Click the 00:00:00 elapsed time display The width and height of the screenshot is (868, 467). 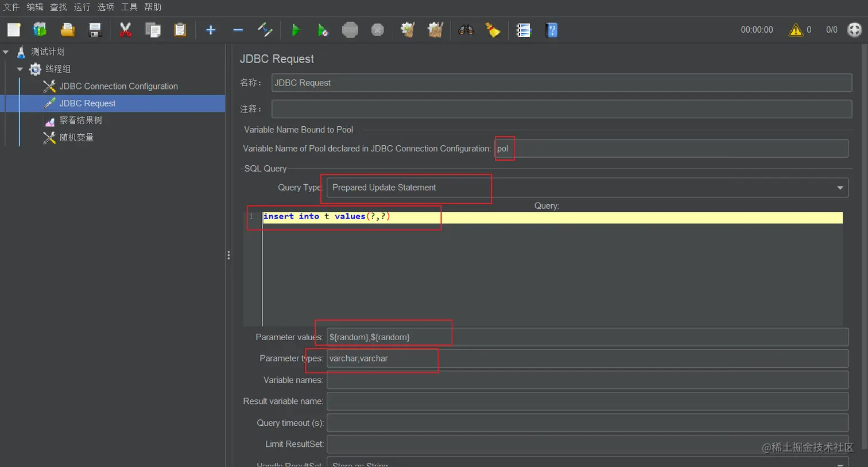757,30
